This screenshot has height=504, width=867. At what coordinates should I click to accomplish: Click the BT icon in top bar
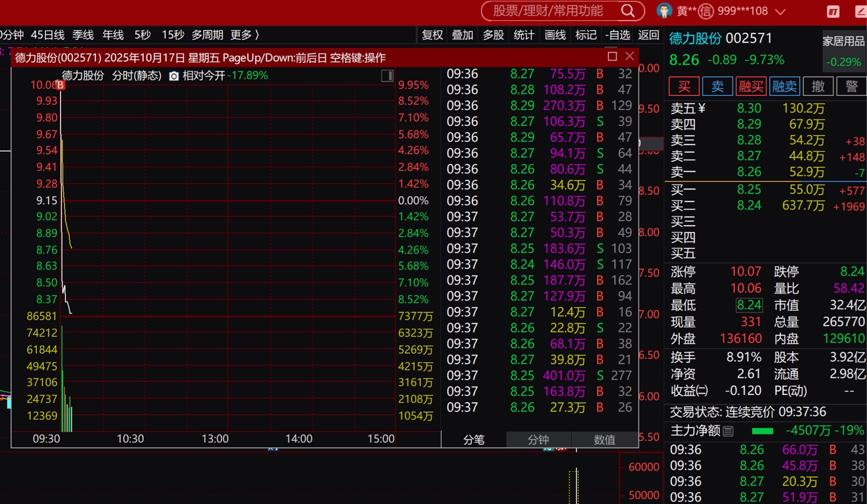[x=833, y=11]
